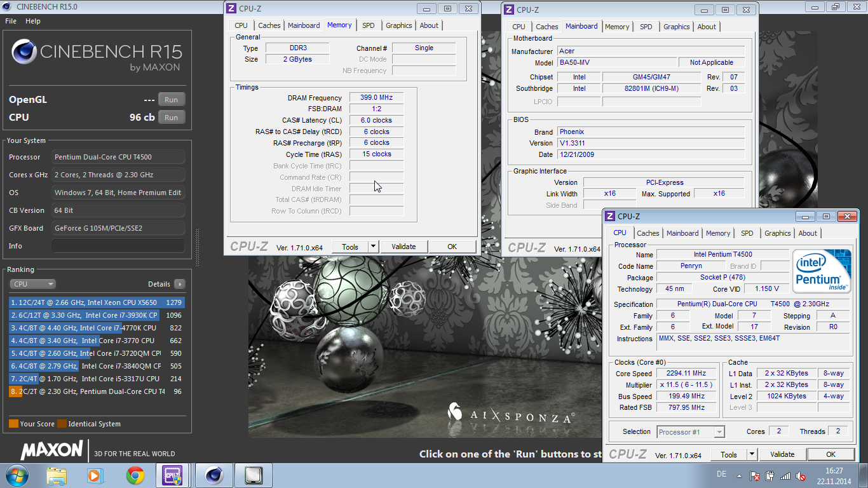Image resolution: width=868 pixels, height=488 pixels.
Task: Click the CPU score 96 cb
Action: [x=142, y=118]
